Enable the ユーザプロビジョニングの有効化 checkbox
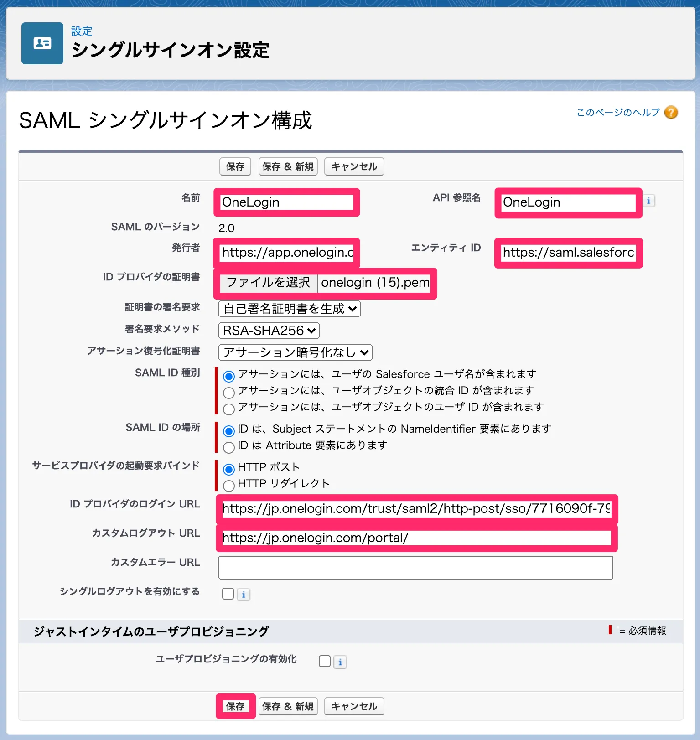 coord(325,661)
